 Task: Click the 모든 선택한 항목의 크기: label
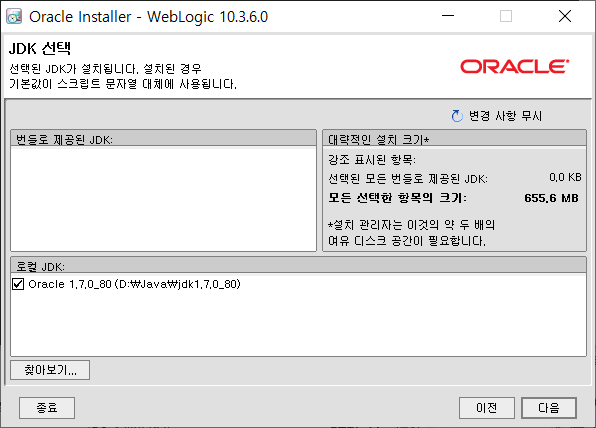tap(397, 198)
